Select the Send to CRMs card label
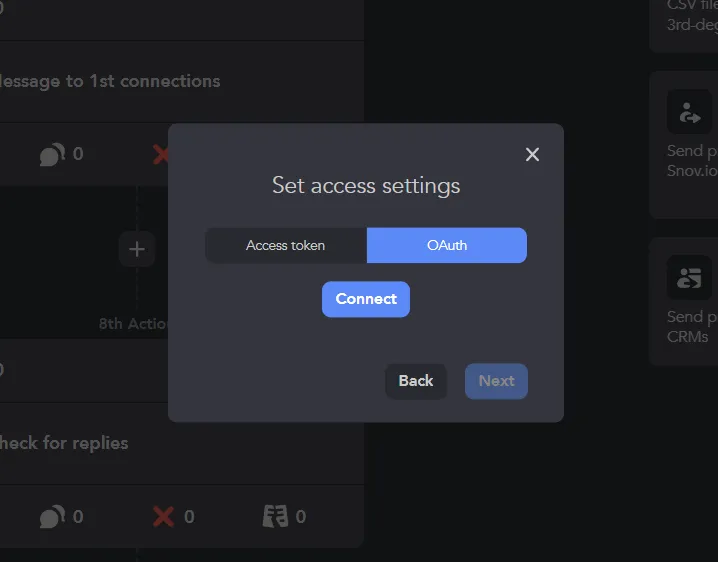The image size is (718, 562). tap(692, 327)
